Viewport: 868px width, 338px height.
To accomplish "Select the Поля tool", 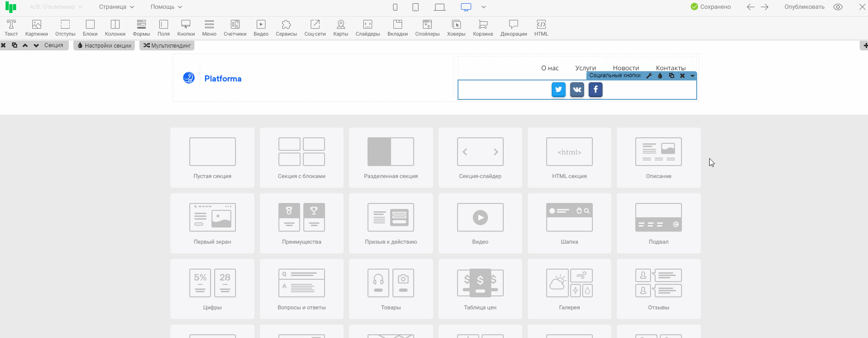I will point(163,28).
